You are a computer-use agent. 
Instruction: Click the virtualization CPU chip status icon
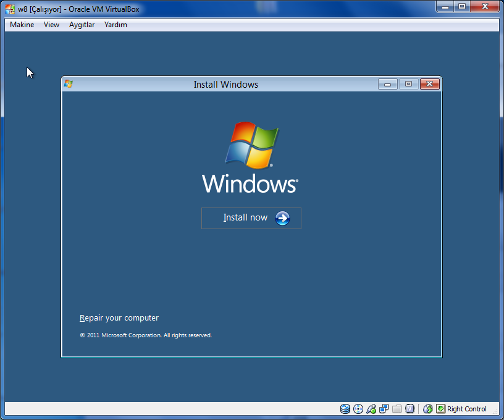[x=410, y=409]
